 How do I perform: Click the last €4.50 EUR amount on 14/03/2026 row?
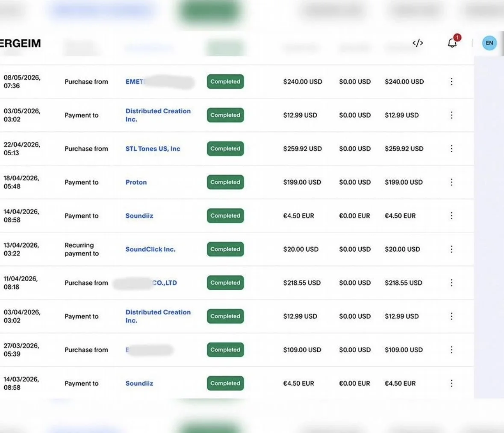click(400, 383)
